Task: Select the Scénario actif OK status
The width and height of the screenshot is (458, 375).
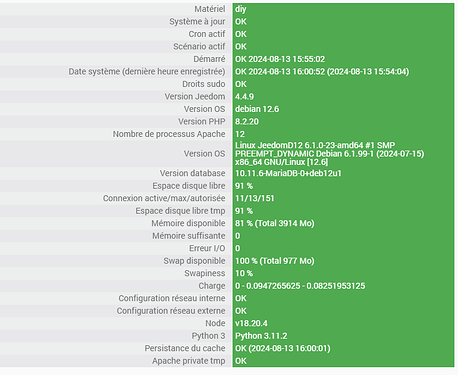Action: [241, 47]
